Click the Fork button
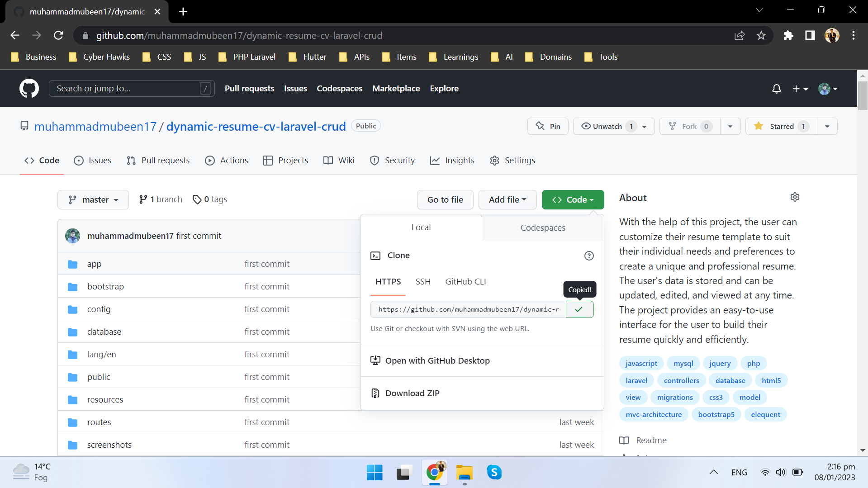This screenshot has height=488, width=868. point(689,126)
